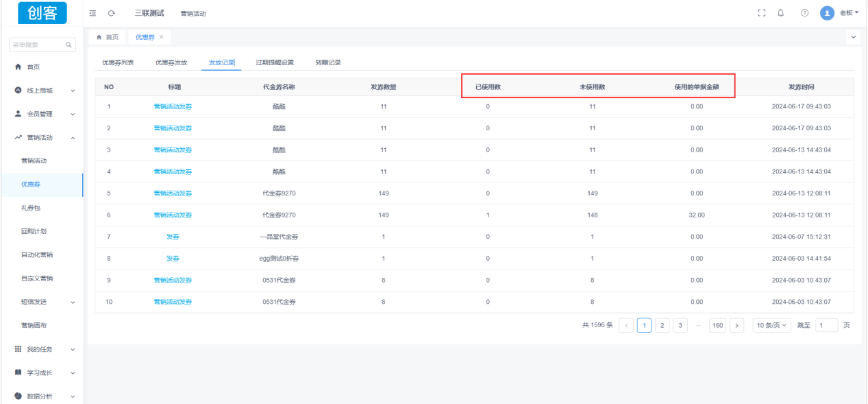Enter fullscreen mode icon
The height and width of the screenshot is (404, 868).
(x=761, y=13)
